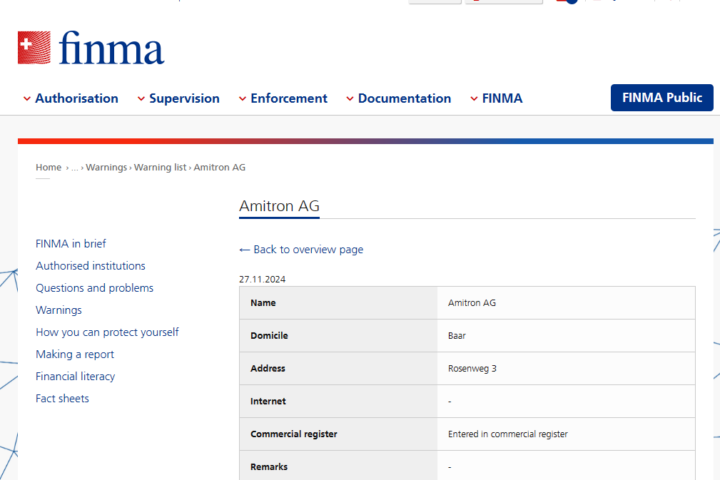
Task: Expand the Supervision menu chevron
Action: pos(141,99)
